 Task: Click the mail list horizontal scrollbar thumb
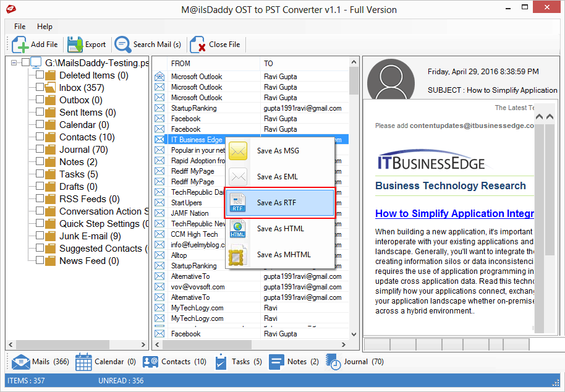pyautogui.click(x=207, y=344)
